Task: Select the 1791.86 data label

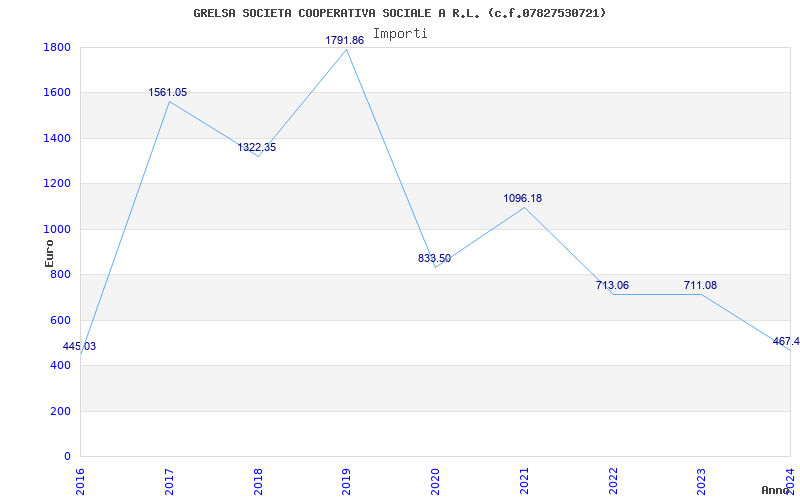Action: click(345, 40)
